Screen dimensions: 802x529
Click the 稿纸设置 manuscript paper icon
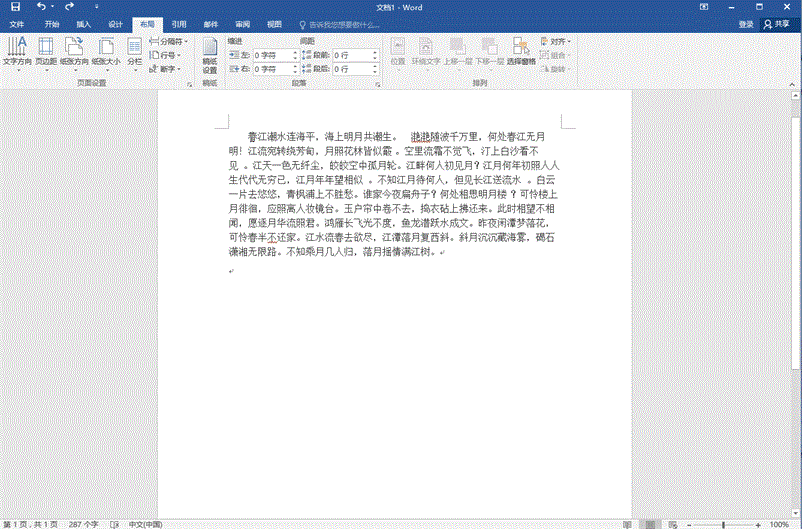pyautogui.click(x=209, y=56)
